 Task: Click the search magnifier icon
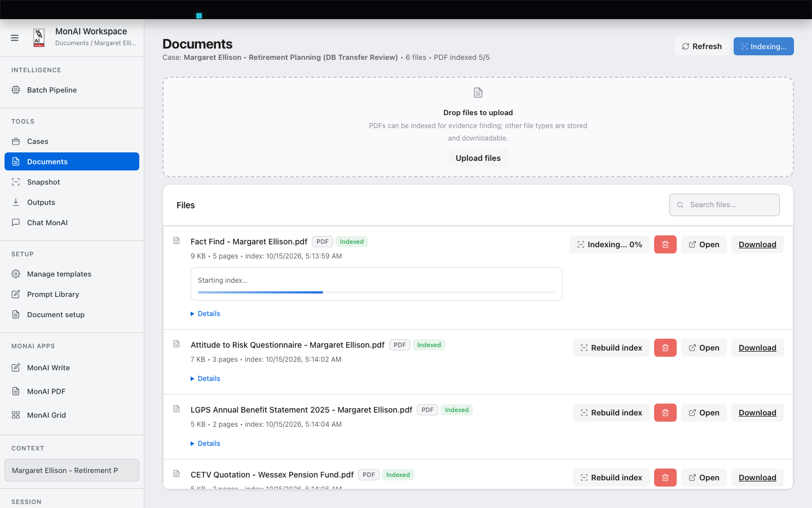pos(680,205)
